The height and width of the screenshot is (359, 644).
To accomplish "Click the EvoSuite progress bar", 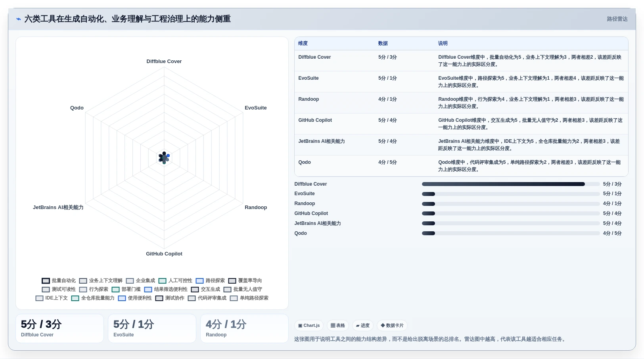I will click(x=511, y=194).
